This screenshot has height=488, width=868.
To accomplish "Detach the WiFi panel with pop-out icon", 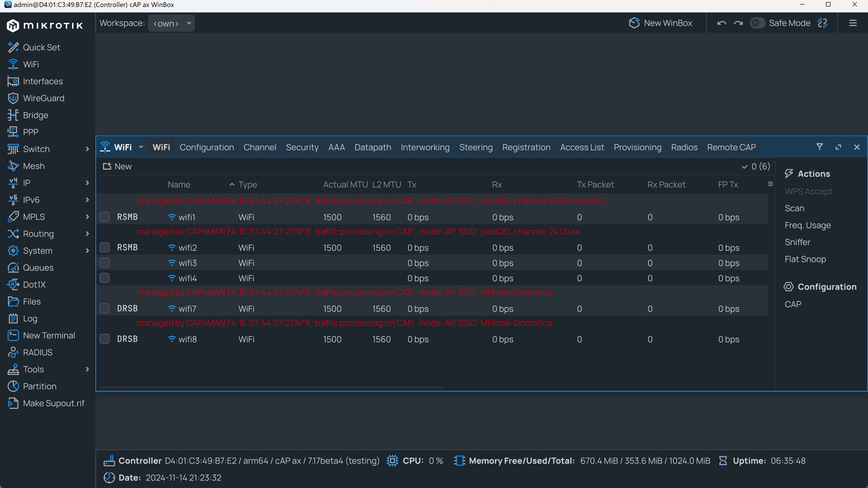I will (838, 147).
